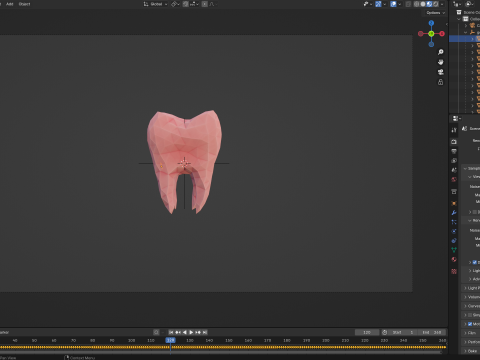Jump to the timeline end frame
The image size is (480, 360).
coord(205,332)
